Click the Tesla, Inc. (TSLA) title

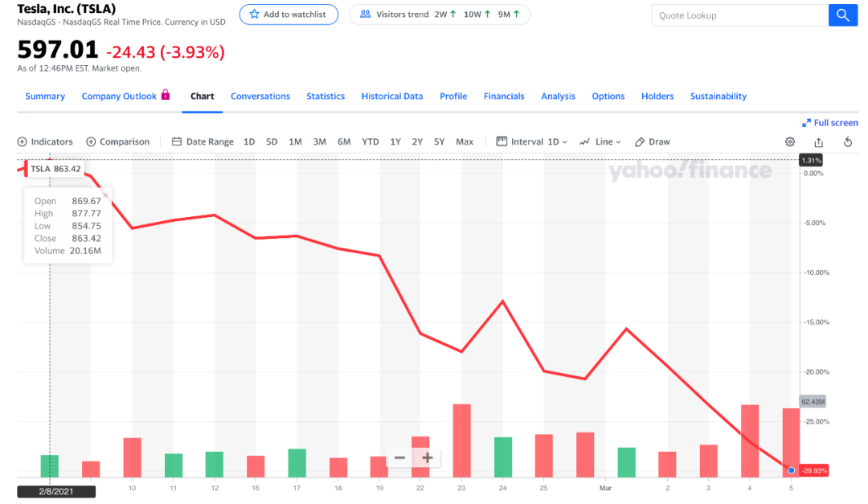point(67,9)
